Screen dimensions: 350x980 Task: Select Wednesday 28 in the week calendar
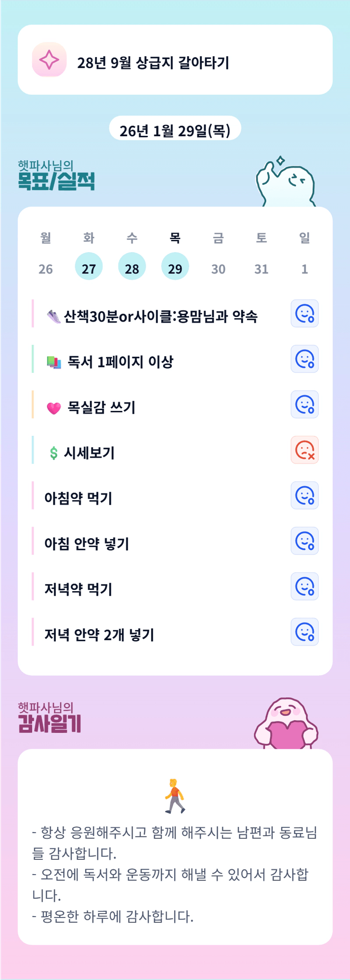coord(132,267)
